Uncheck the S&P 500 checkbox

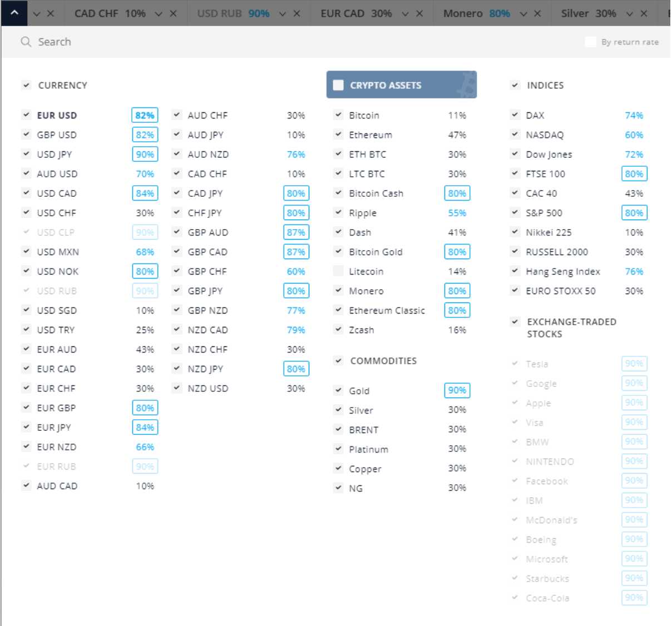[515, 212]
